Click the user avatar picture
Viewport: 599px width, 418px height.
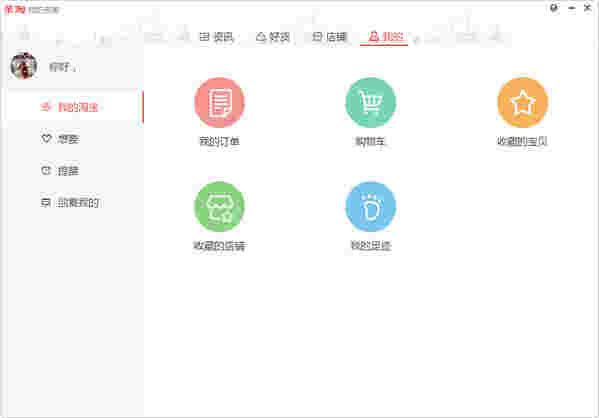click(x=24, y=66)
